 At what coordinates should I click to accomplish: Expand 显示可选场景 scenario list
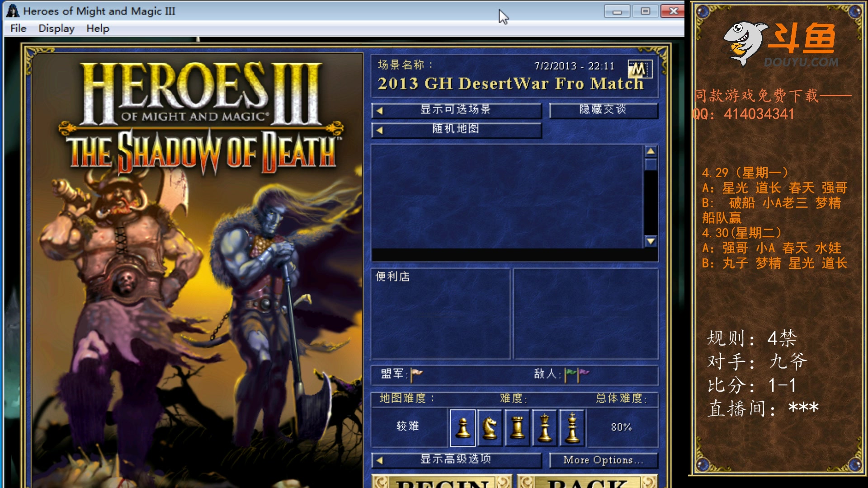(x=457, y=110)
